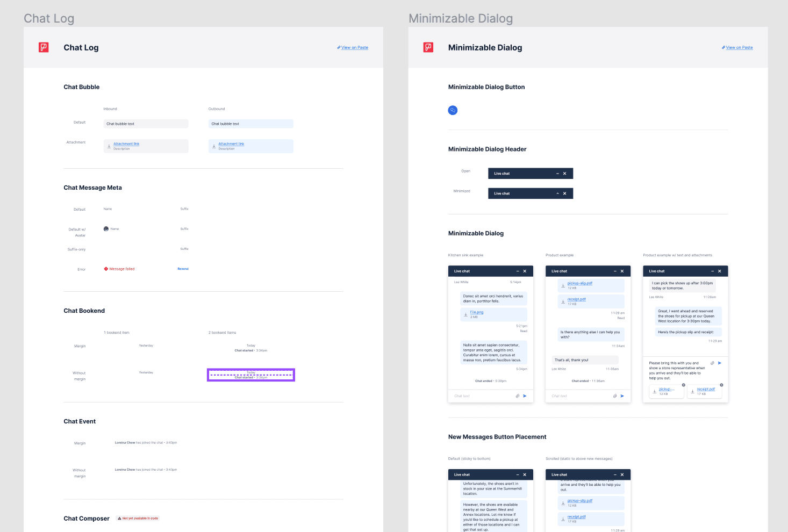Image resolution: width=788 pixels, height=532 pixels.
Task: Click paperclip attach icon in Product example chat
Action: 615,396
